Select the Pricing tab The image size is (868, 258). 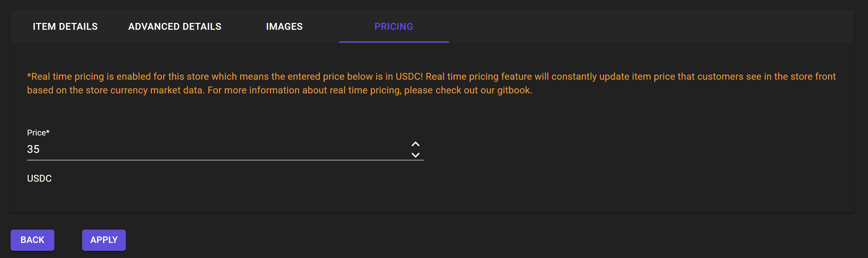pyautogui.click(x=394, y=26)
